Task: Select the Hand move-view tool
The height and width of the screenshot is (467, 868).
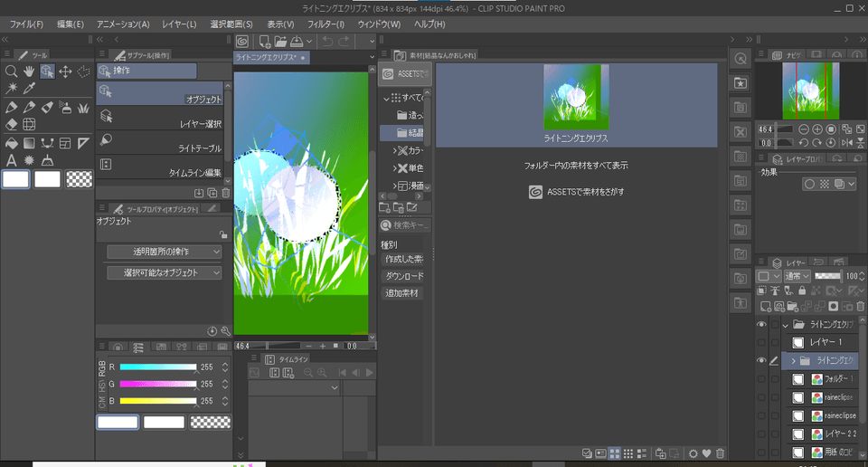Action: (29, 71)
